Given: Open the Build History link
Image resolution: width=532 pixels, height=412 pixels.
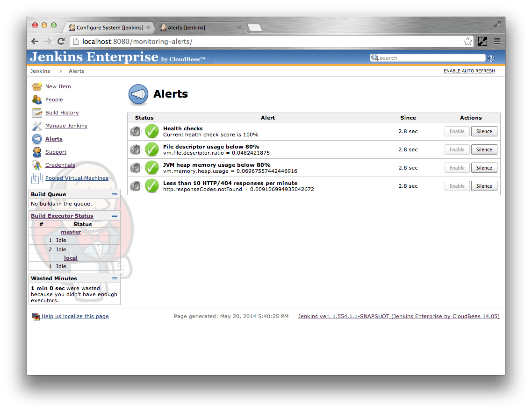Looking at the screenshot, I should 62,113.
